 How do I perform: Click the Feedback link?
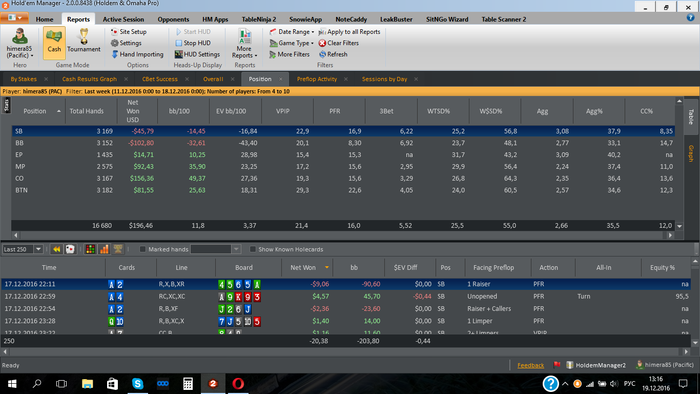coord(530,365)
